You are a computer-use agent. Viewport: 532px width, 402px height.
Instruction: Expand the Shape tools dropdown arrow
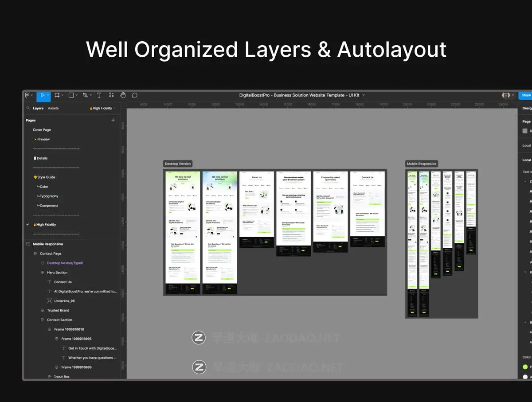[76, 95]
